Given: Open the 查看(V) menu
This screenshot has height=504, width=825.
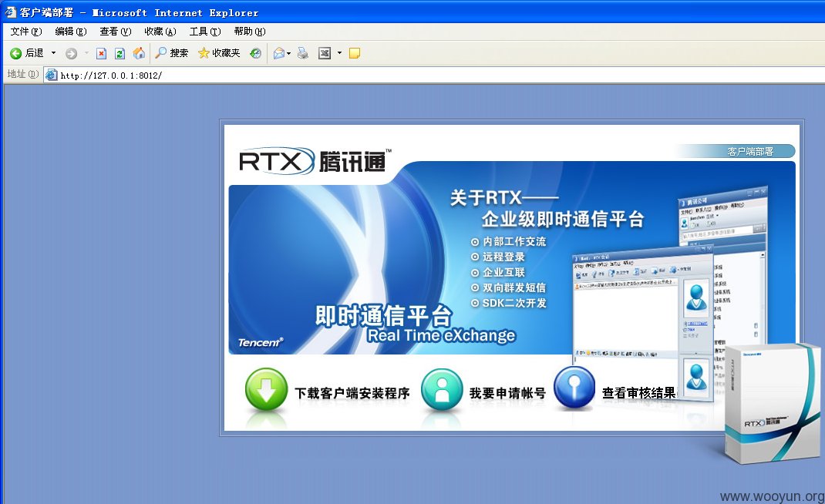Looking at the screenshot, I should [x=115, y=32].
